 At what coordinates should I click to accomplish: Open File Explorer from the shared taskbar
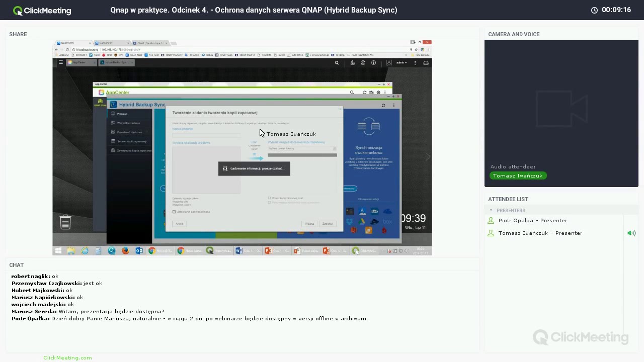(x=71, y=250)
